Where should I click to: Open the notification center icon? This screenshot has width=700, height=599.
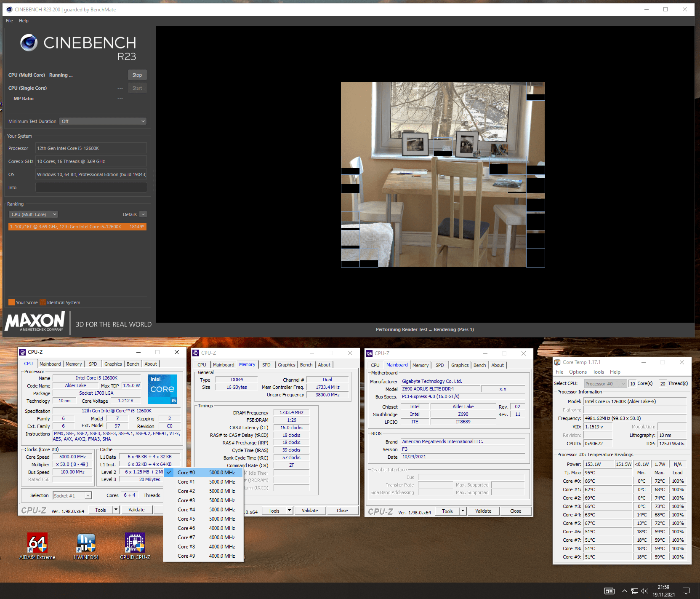[686, 591]
